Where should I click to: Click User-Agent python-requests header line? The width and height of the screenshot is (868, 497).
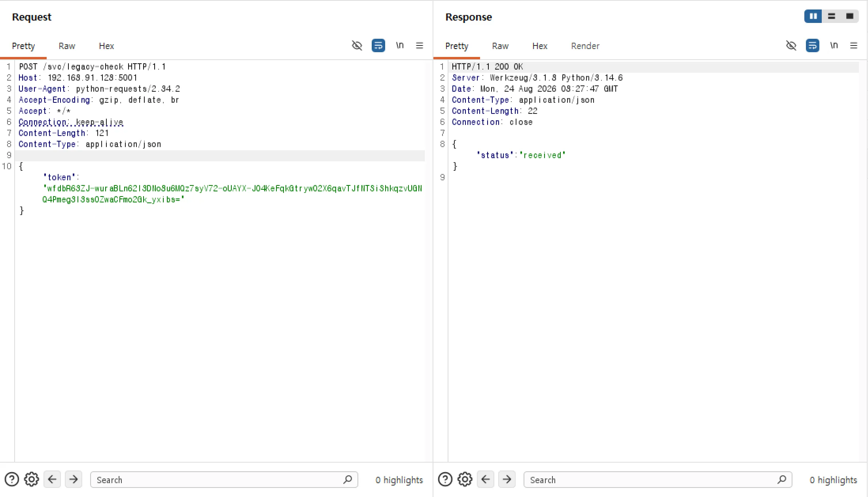(99, 89)
